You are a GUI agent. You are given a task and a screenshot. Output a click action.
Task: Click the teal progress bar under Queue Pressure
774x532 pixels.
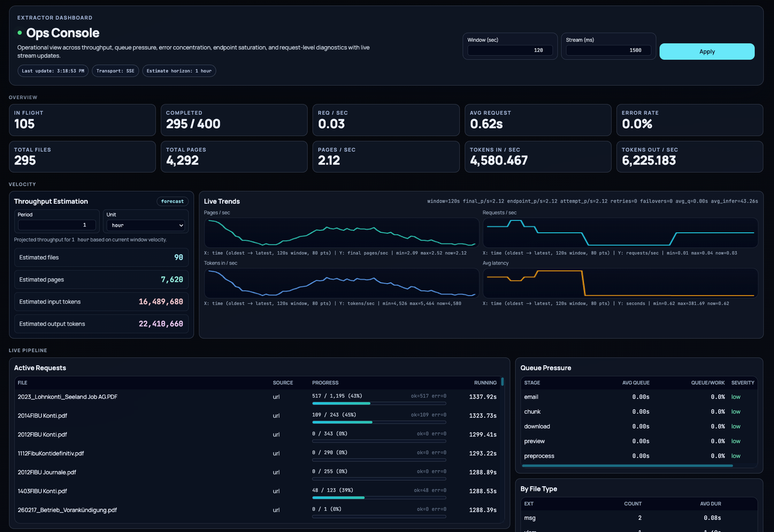[x=628, y=466]
